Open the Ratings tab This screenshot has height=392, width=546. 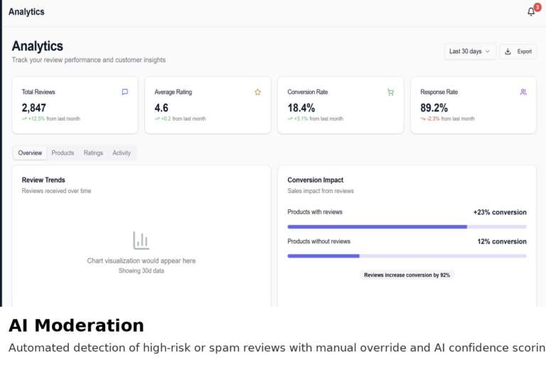[x=93, y=153]
